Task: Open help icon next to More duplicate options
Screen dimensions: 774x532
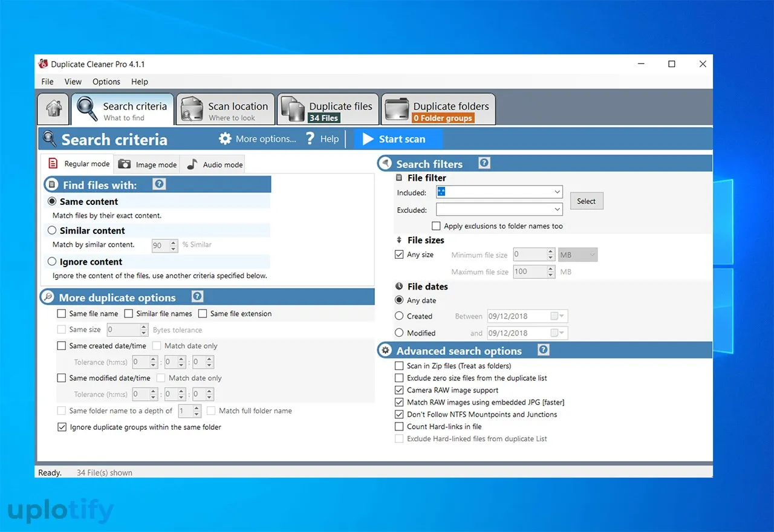Action: point(197,296)
